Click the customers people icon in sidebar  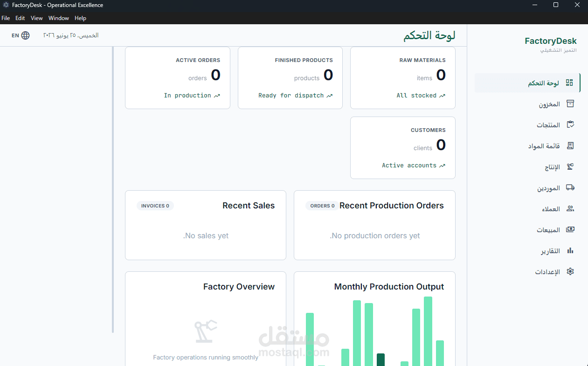570,208
